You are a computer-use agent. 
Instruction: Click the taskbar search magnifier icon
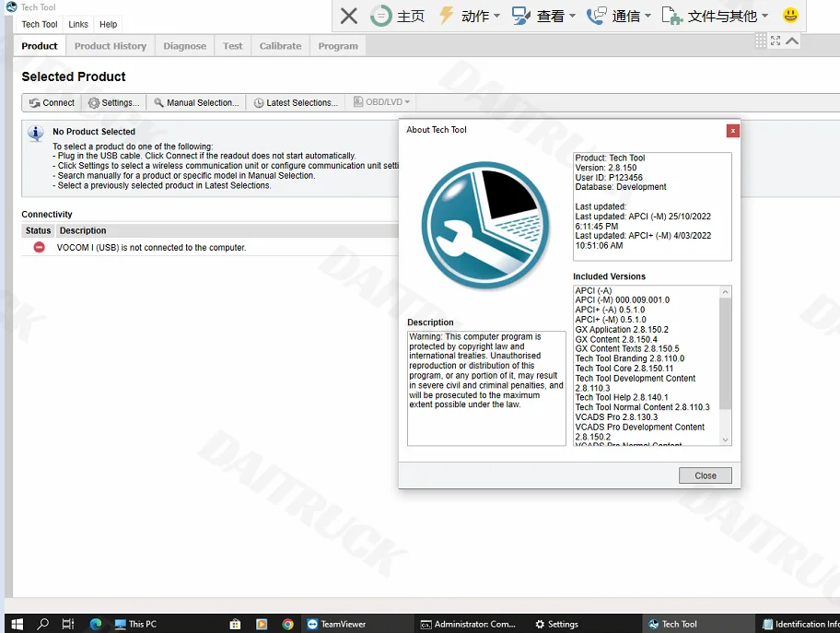tap(42, 624)
